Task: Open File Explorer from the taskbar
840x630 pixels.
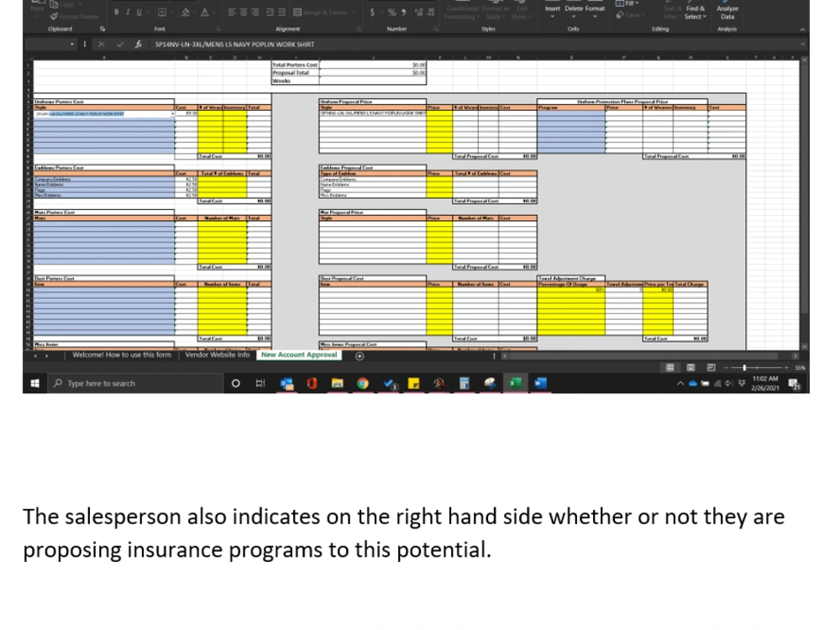Action: (x=337, y=383)
